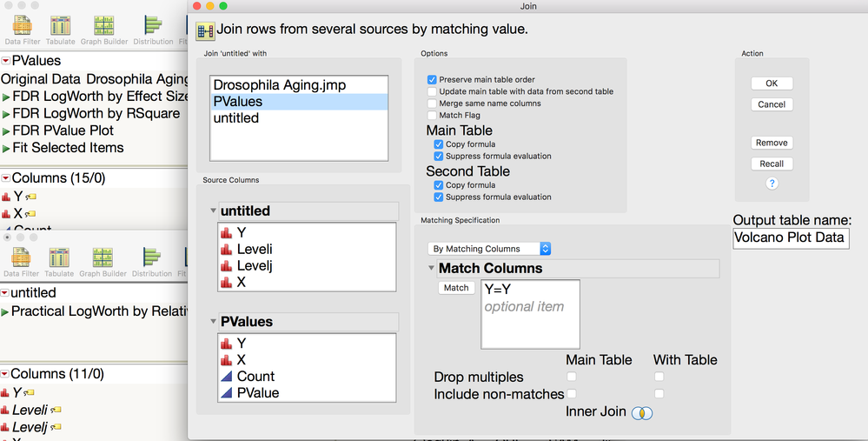
Task: Enable Update main table with data from second table
Action: [432, 91]
